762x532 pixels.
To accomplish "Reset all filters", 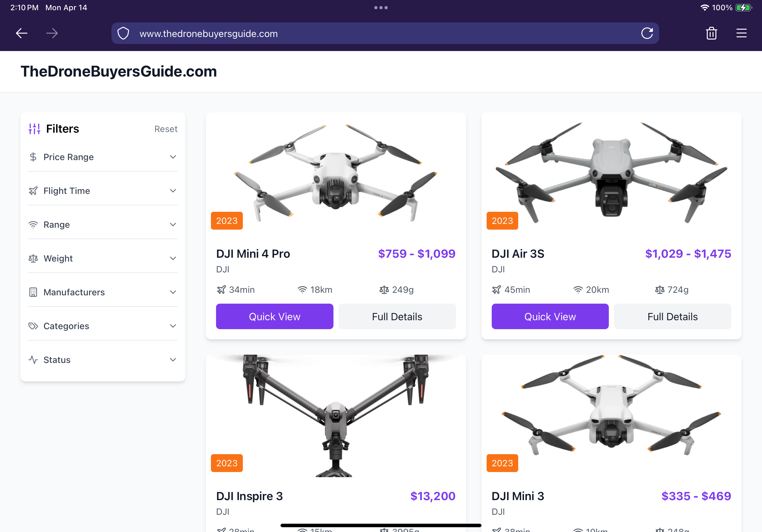I will click(x=166, y=129).
